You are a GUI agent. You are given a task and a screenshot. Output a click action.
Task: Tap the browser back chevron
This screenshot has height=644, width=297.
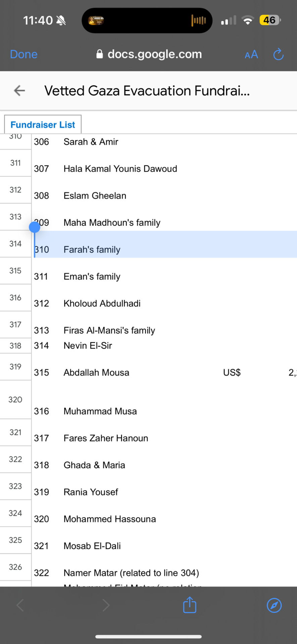point(20,605)
